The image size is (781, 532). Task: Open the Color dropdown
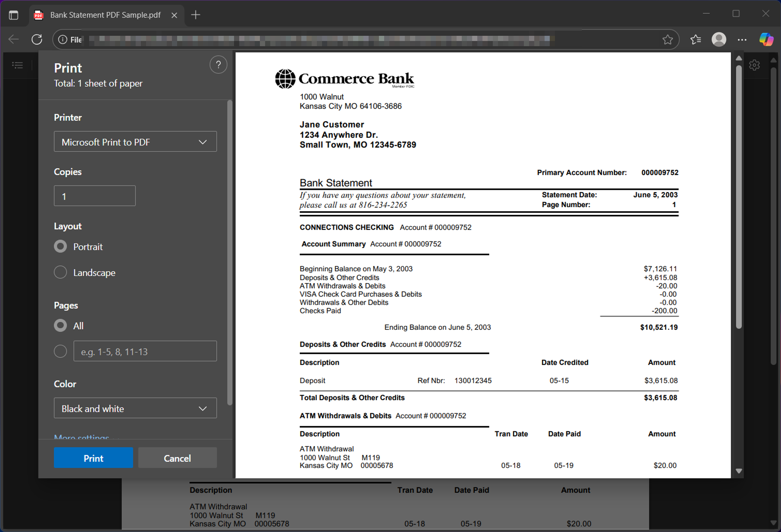(x=135, y=408)
